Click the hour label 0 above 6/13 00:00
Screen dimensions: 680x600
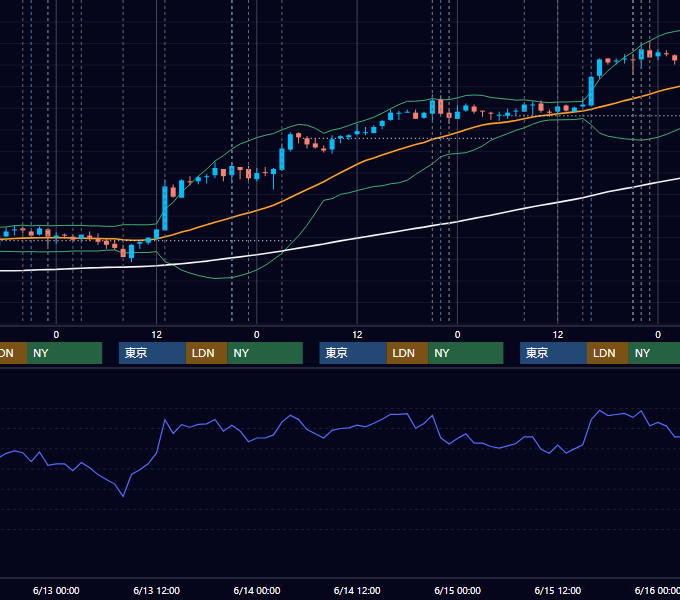(x=56, y=335)
